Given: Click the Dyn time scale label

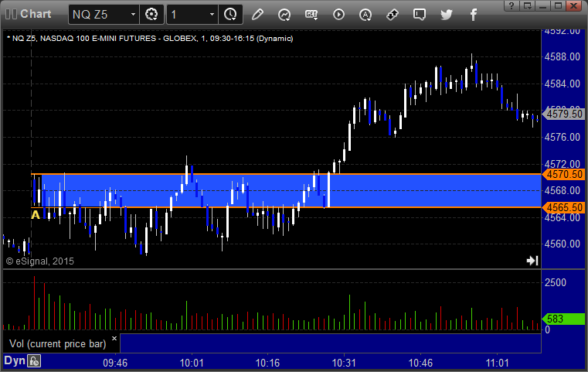Looking at the screenshot, I should click(x=15, y=360).
